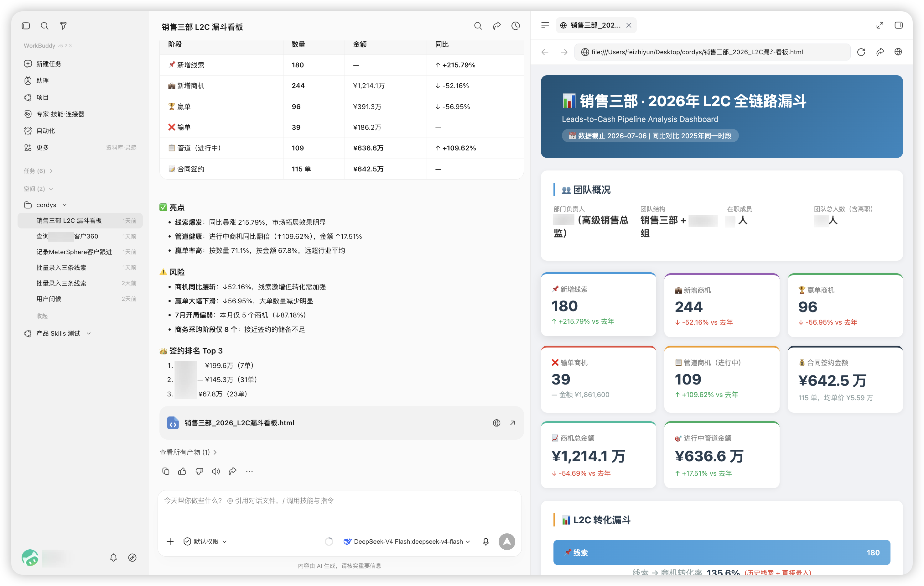Open html file with external arrow icon

pos(513,423)
